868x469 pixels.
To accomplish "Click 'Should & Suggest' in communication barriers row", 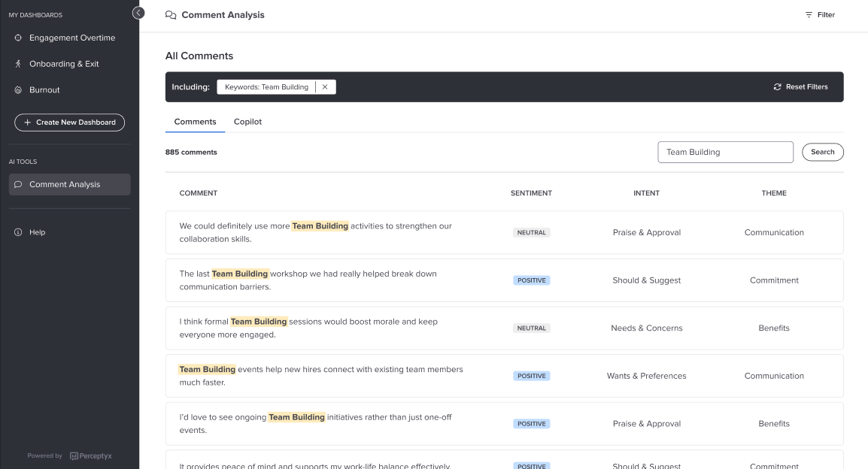I will pos(647,280).
